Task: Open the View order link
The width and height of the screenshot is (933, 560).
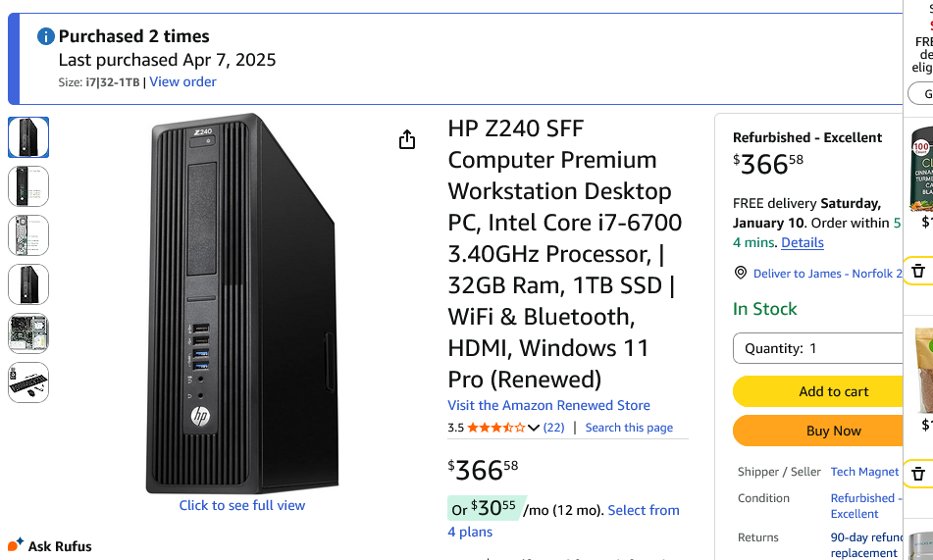Action: (x=182, y=81)
